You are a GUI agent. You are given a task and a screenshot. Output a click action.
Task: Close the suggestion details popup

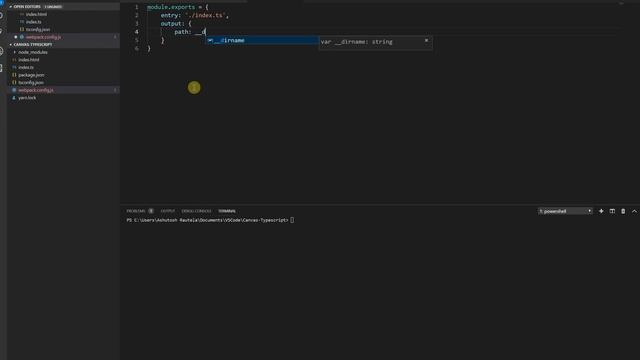(427, 40)
